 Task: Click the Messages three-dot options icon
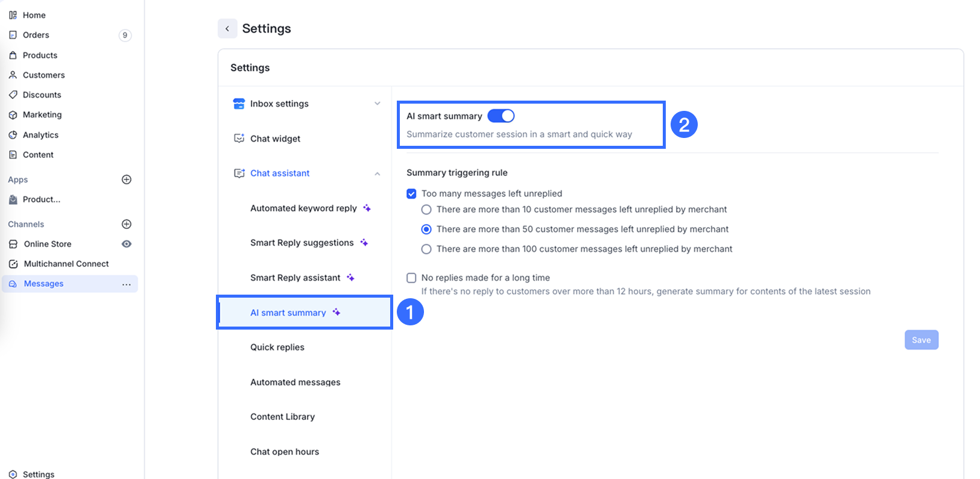point(126,284)
